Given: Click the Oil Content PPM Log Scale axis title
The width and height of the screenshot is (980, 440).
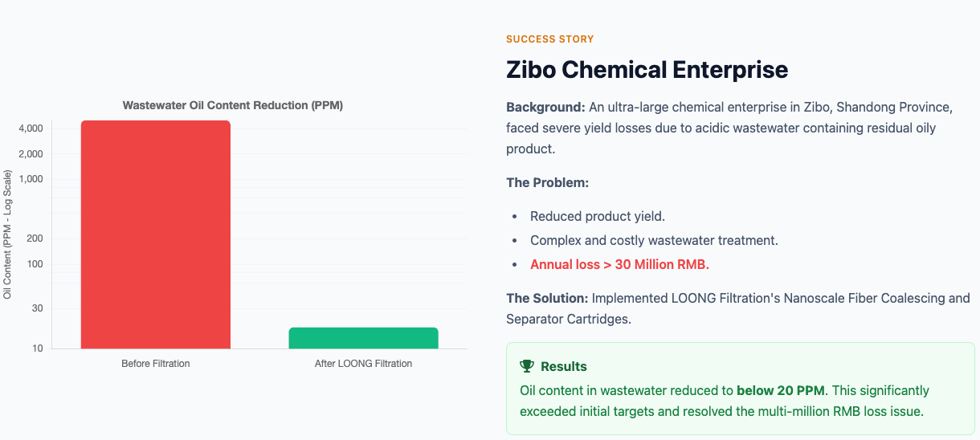Looking at the screenshot, I should coord(7,234).
